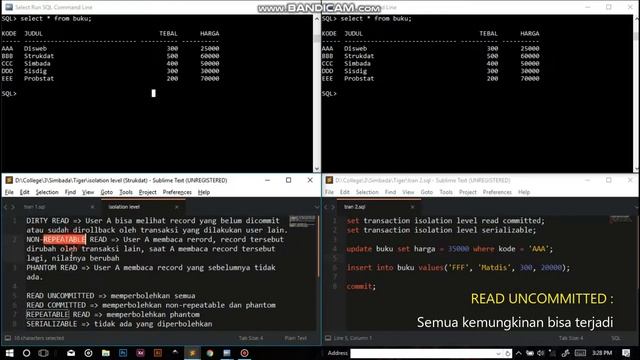Click 'READ UNCOMMITTED' line in isolation level file
This screenshot has height=360, width=640.
point(111,296)
